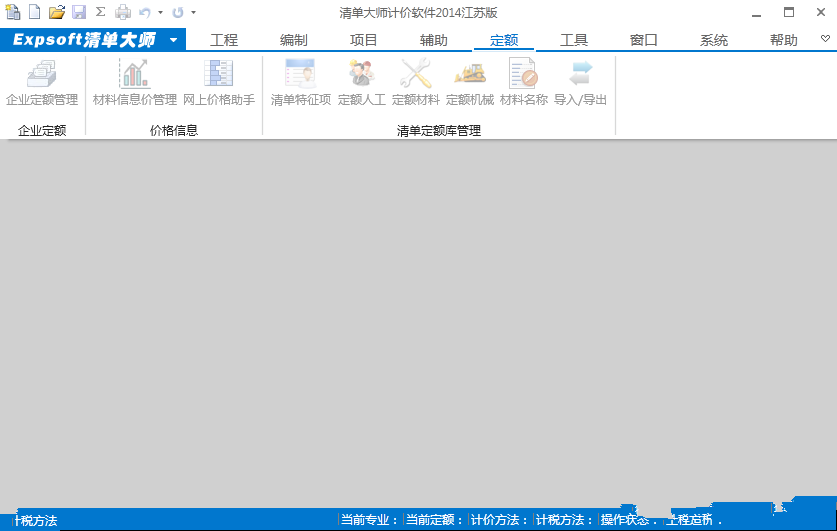Click 当前定额 in status bar
837x531 pixels.
coord(435,520)
